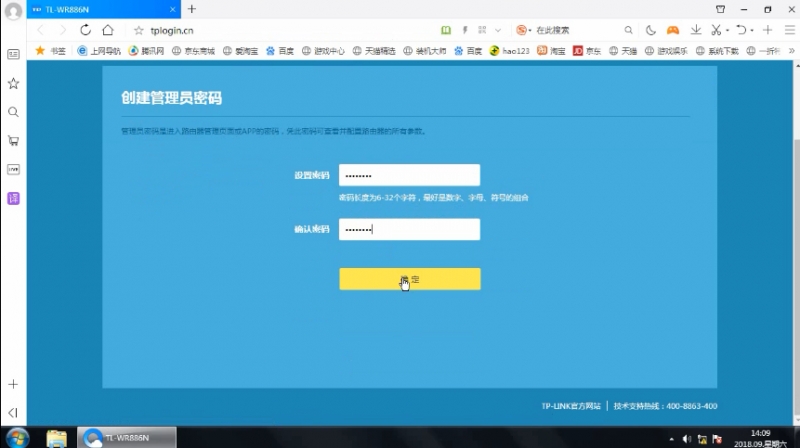Click the magnifier search icon in toolbar

(x=629, y=30)
